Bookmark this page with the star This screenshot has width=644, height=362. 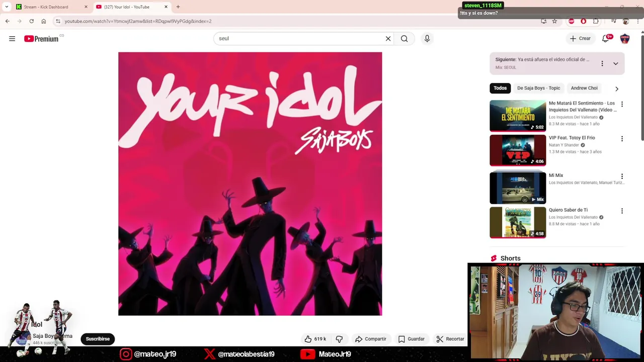tap(554, 21)
